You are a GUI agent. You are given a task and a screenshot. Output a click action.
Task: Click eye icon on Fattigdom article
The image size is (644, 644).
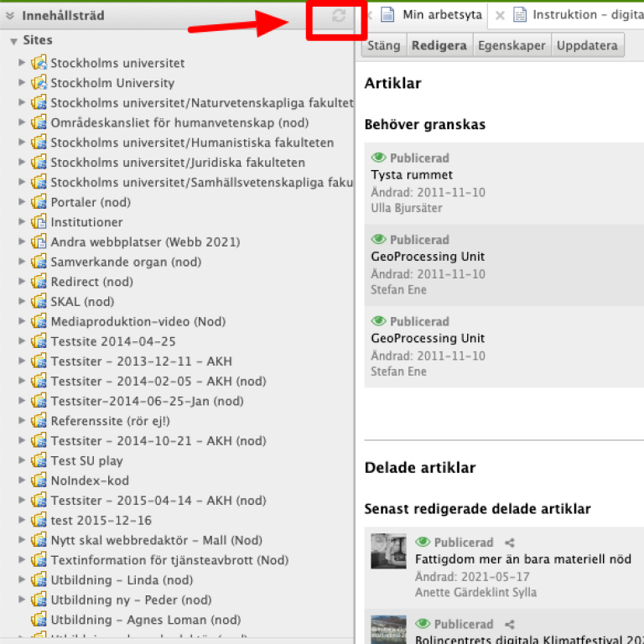point(423,543)
